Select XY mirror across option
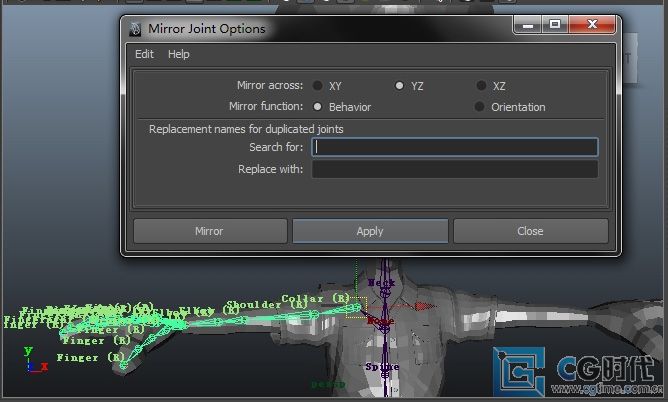668x402 pixels. point(317,86)
